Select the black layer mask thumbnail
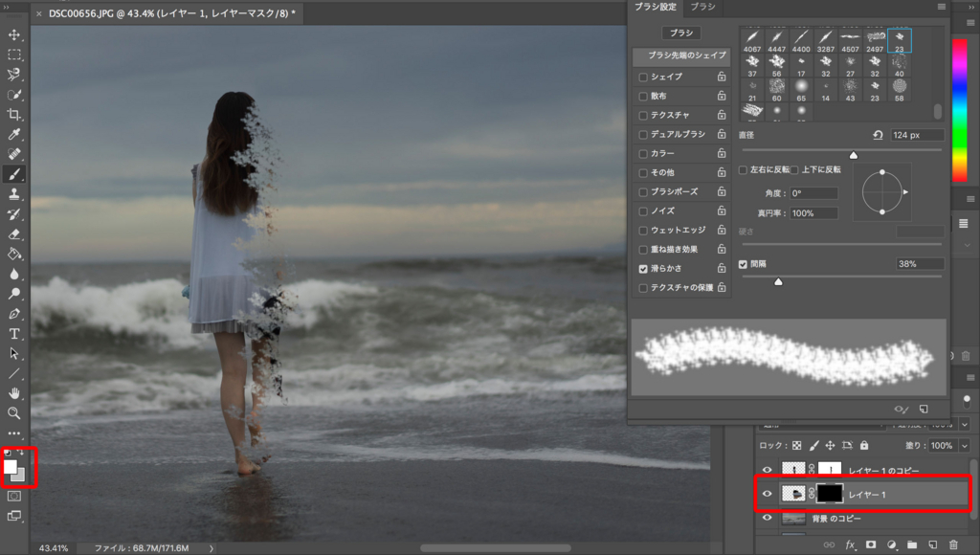 [x=830, y=494]
